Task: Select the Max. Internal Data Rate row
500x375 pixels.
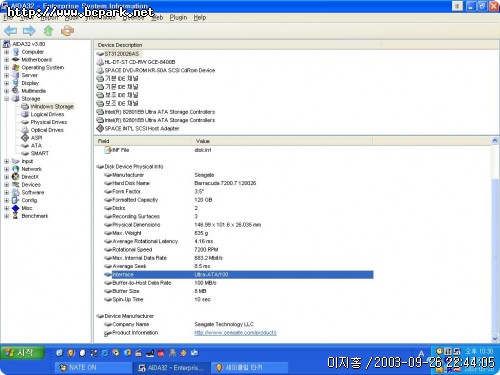Action: (238, 258)
